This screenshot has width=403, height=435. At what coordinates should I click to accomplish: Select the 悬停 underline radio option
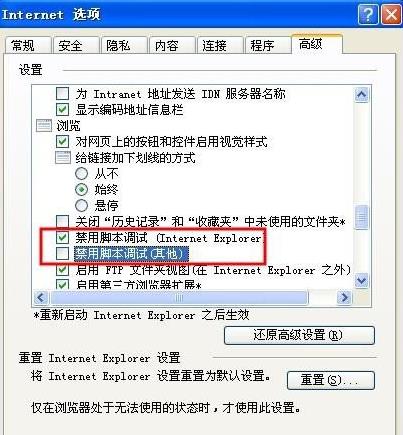point(81,205)
